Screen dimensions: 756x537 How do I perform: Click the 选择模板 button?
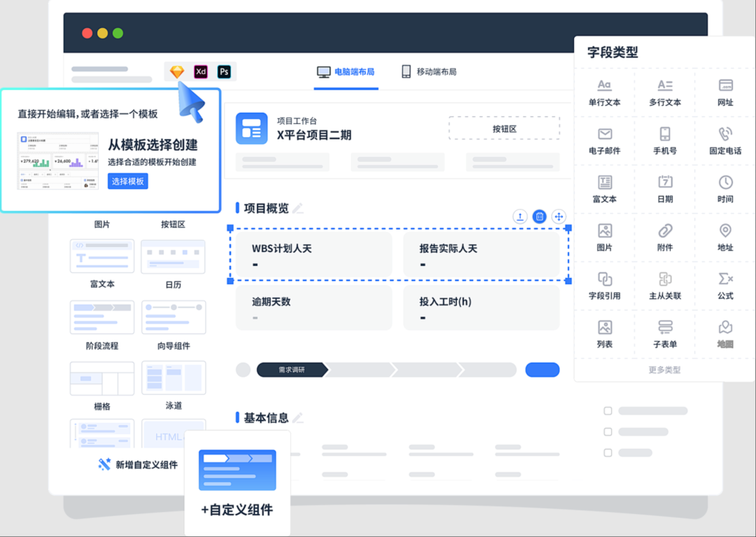click(127, 181)
